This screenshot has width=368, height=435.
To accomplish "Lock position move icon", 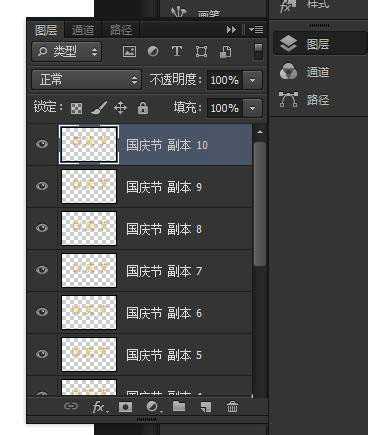I will 120,108.
